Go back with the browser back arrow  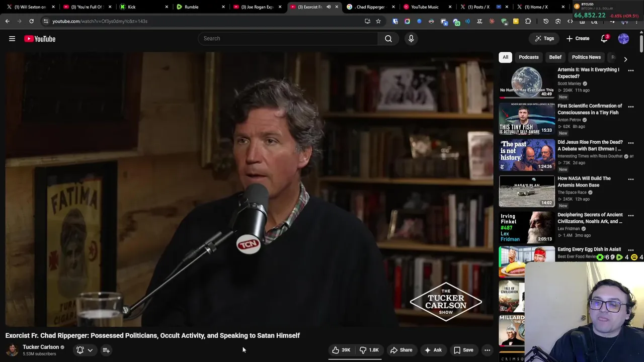[7, 21]
